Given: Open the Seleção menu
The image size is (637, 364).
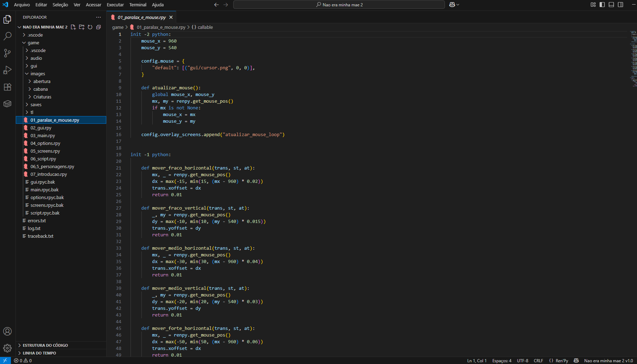Looking at the screenshot, I should (x=60, y=5).
